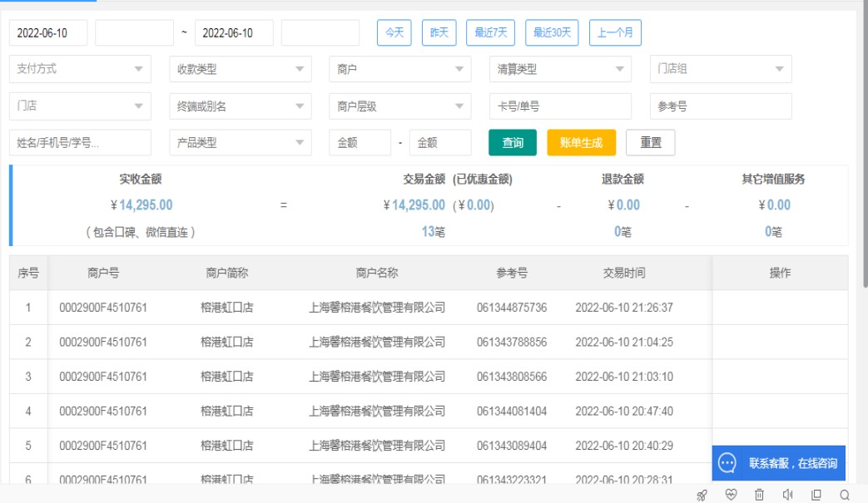Open the 收款类型 dropdown
This screenshot has height=503, width=868.
[240, 69]
